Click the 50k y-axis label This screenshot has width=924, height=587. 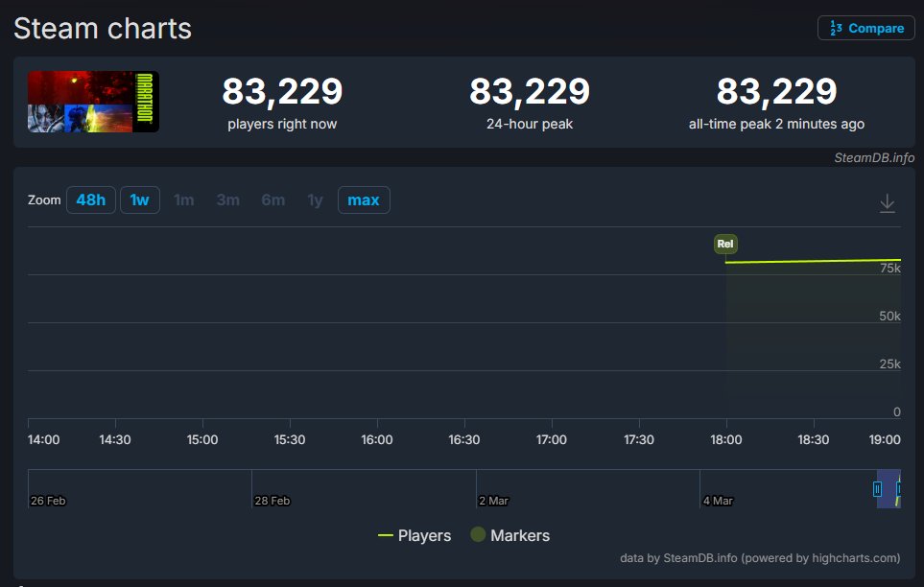(x=889, y=316)
